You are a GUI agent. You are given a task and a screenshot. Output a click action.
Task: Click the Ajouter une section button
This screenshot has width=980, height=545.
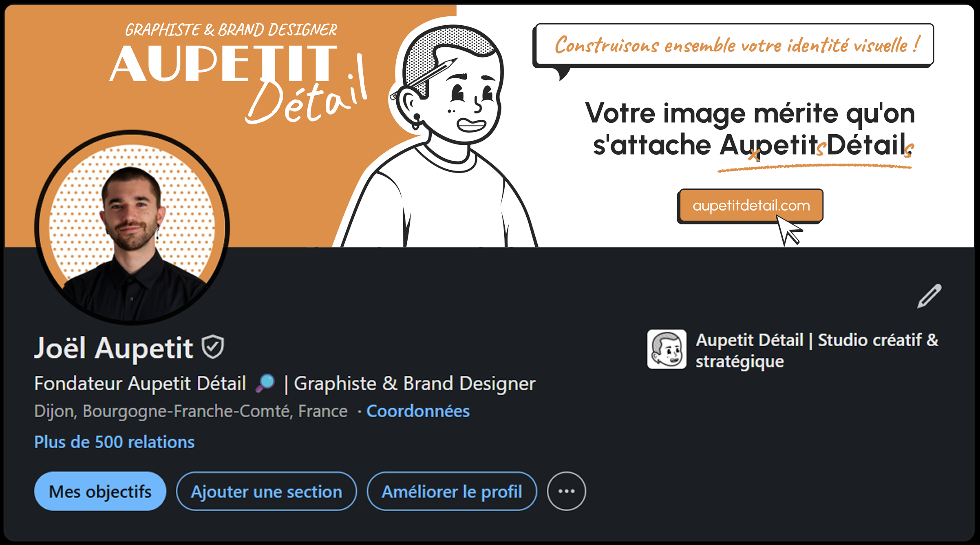[x=266, y=491]
